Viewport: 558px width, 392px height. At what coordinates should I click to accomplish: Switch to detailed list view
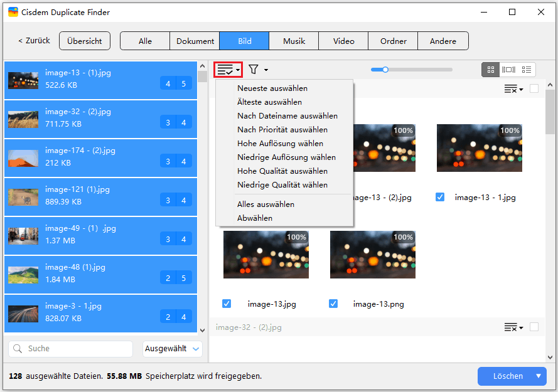click(x=527, y=70)
